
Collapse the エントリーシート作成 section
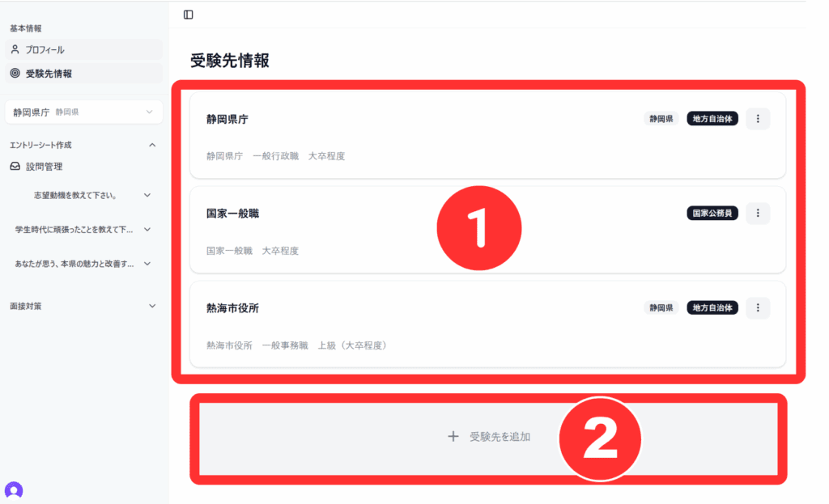[152, 145]
